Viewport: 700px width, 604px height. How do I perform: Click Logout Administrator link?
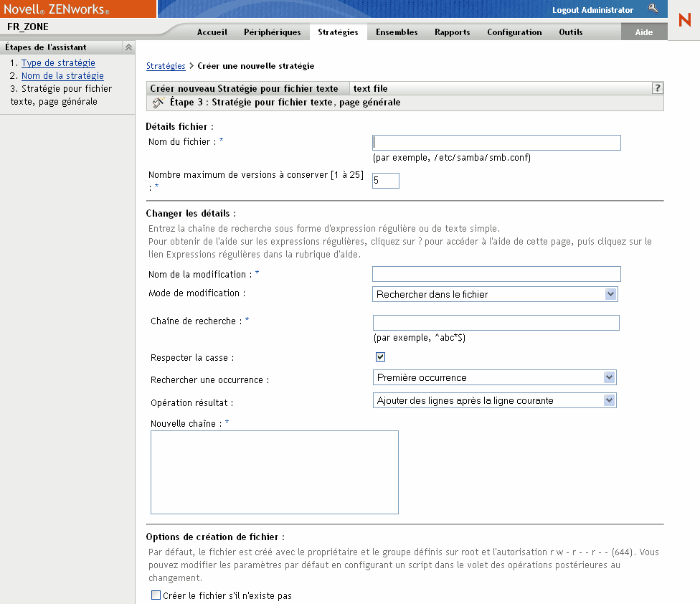[592, 10]
